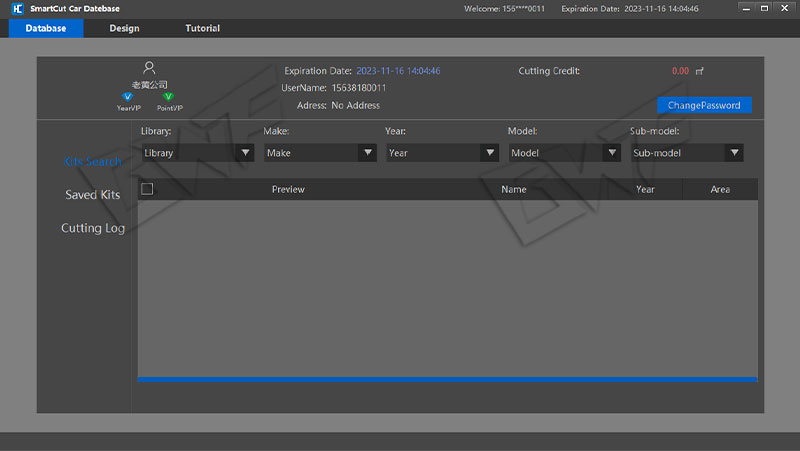Open the Sub-model dropdown
Screen dimensions: 800x451
[x=686, y=153]
